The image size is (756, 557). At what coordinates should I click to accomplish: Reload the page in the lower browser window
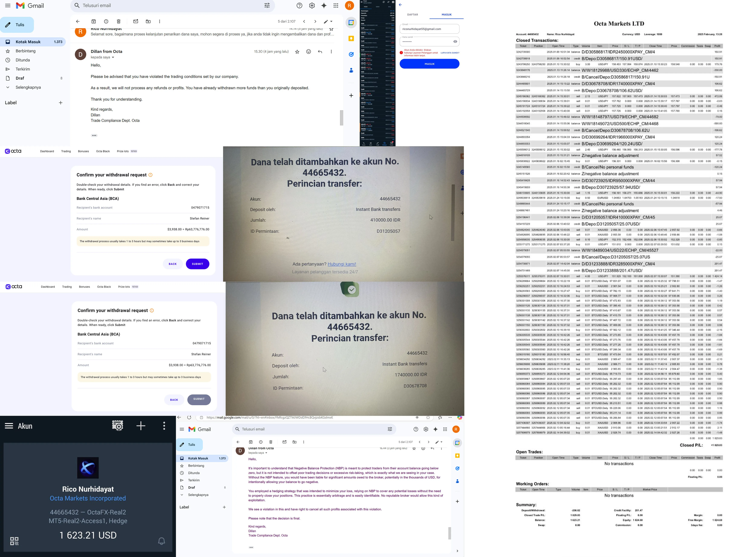coord(189,417)
